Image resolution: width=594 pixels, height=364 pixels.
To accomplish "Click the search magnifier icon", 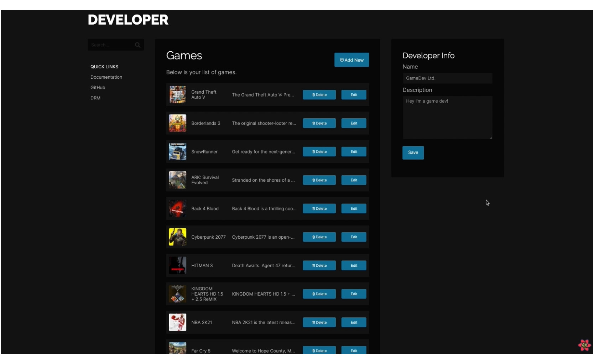I will click(137, 45).
